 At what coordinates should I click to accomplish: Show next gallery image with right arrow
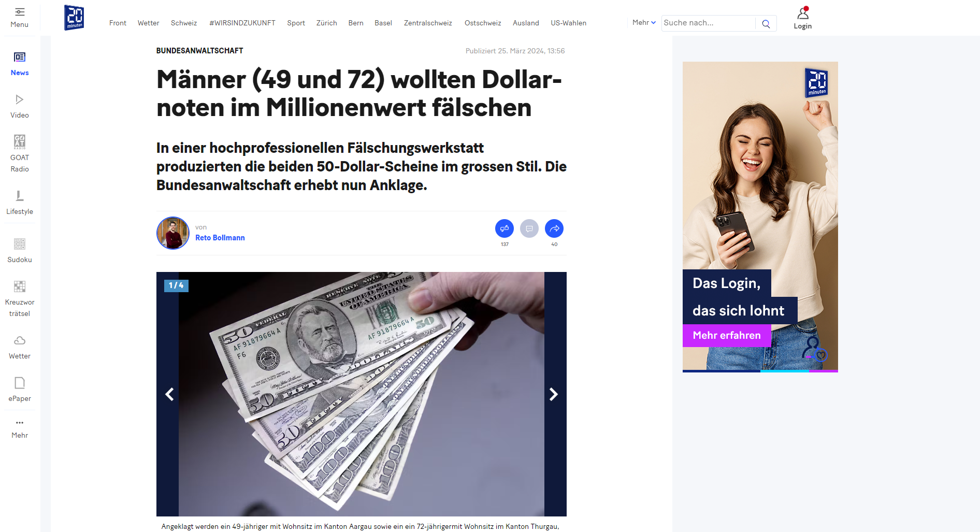point(554,394)
